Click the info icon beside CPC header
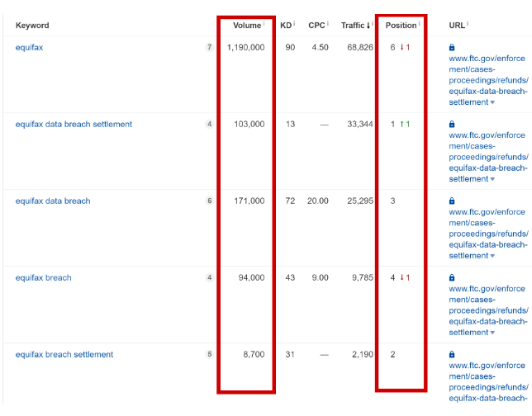Viewport: 532px width, 416px height. (x=328, y=23)
